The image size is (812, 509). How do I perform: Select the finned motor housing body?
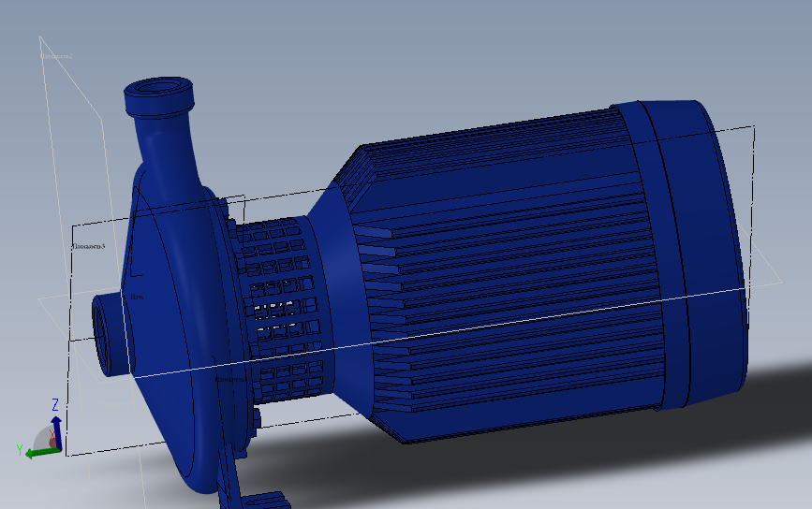[508, 274]
